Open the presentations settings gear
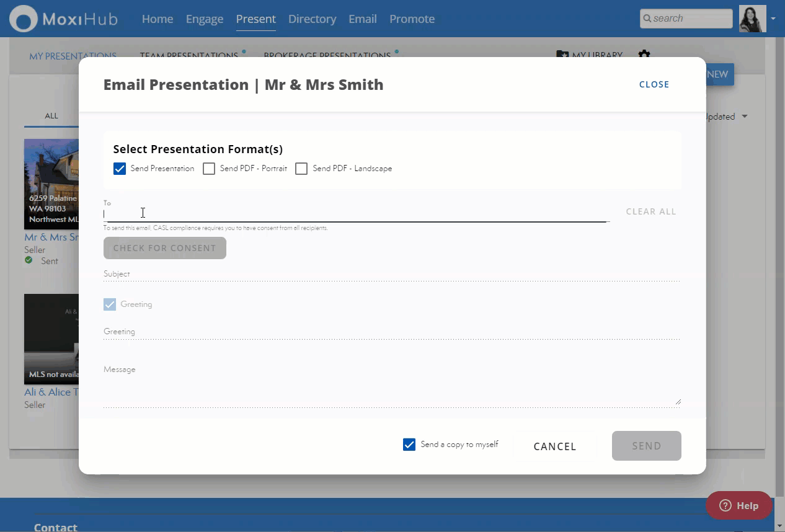Screen dimensions: 785x532 point(644,55)
